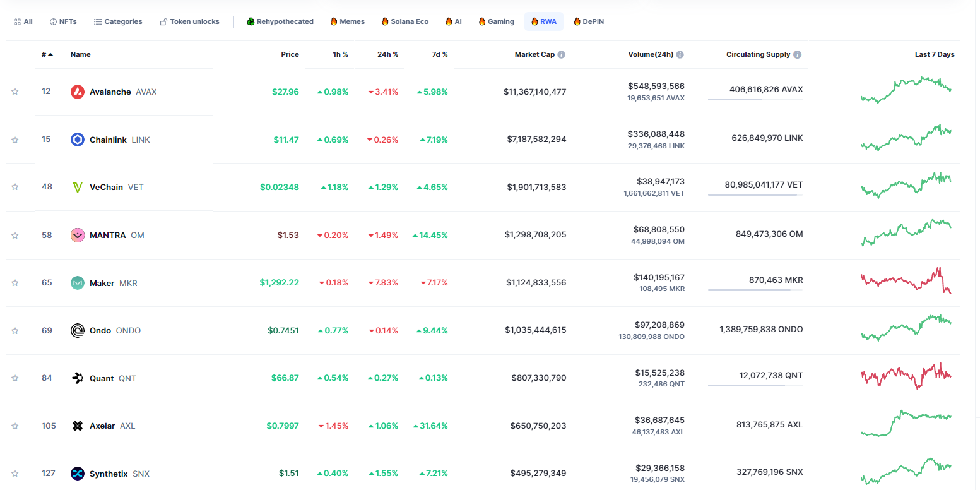This screenshot has width=980, height=490.
Task: Toggle VeChain watchlist star
Action: click(x=15, y=187)
